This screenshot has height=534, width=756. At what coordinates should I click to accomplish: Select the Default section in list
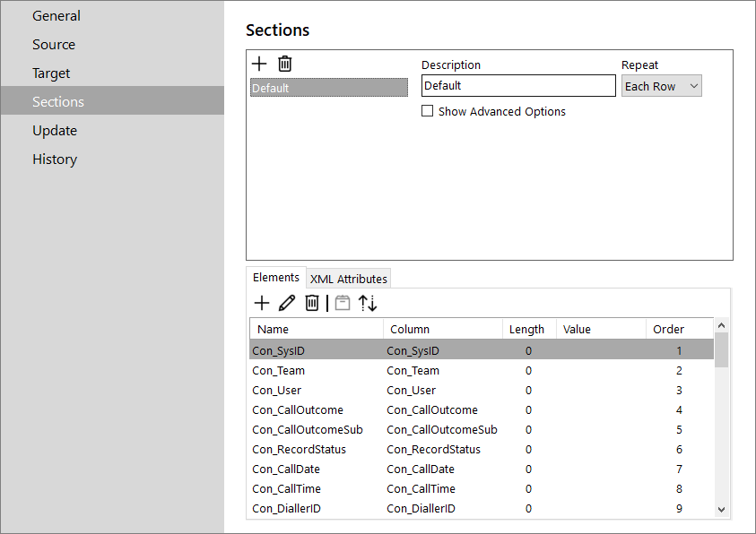tap(328, 88)
